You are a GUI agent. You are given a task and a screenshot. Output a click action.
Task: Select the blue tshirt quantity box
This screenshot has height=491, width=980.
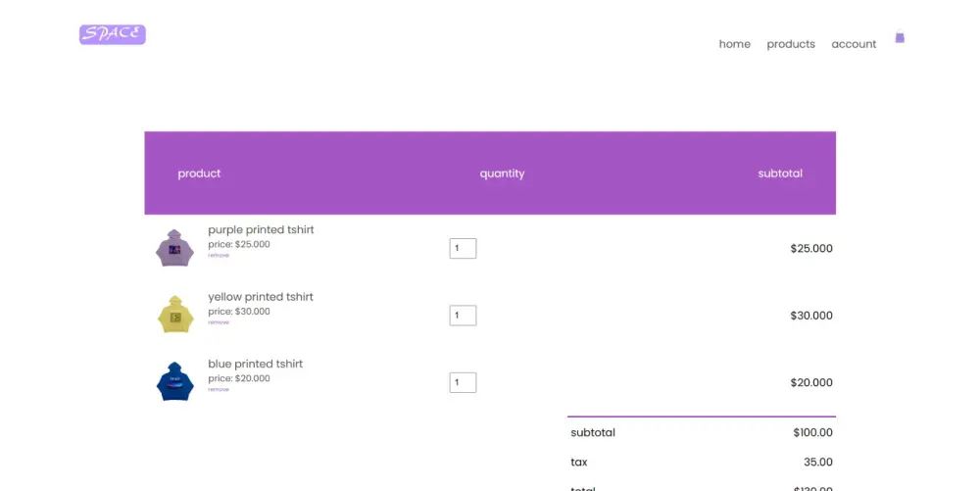(463, 382)
